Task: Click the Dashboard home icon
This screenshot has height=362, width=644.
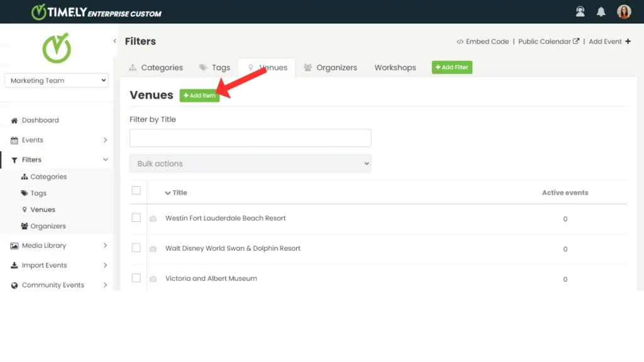Action: pyautogui.click(x=14, y=120)
